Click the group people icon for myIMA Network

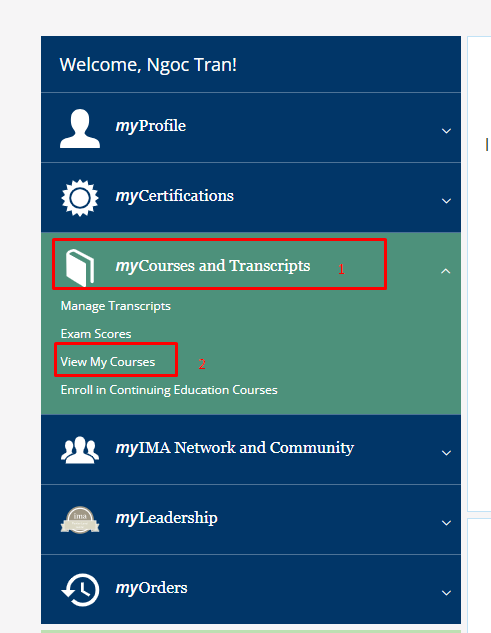tap(80, 450)
